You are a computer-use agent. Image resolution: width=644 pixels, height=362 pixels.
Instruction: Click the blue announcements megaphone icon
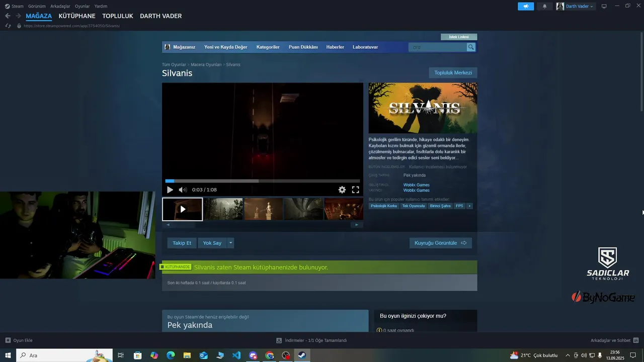(526, 7)
